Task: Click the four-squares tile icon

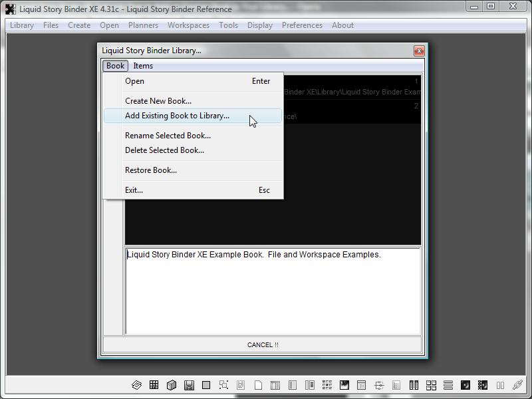Action: [x=431, y=385]
